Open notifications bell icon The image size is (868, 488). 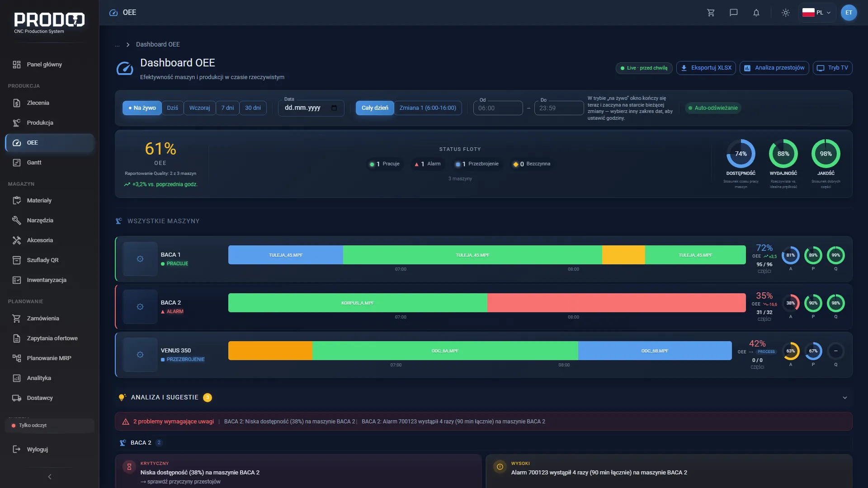[756, 13]
